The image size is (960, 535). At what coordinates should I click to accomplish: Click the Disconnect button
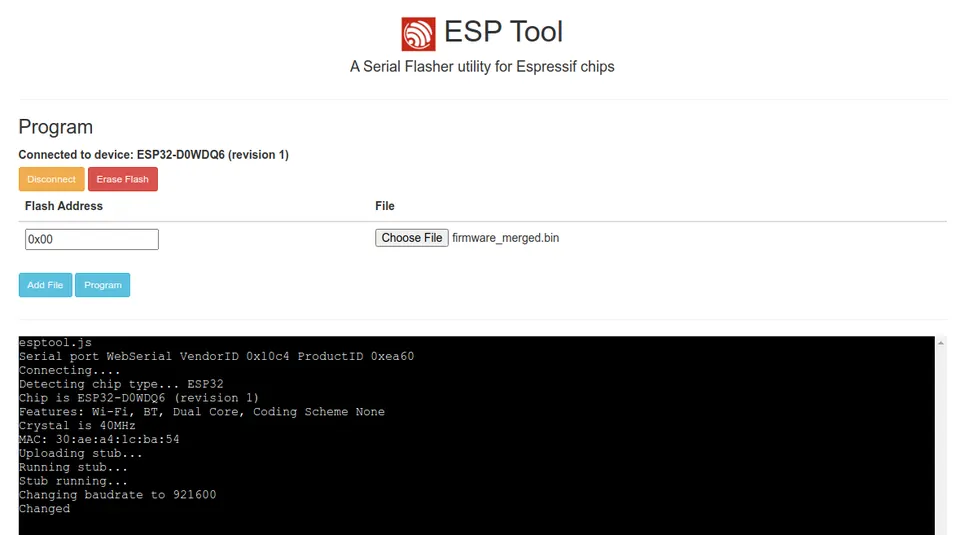coord(51,179)
